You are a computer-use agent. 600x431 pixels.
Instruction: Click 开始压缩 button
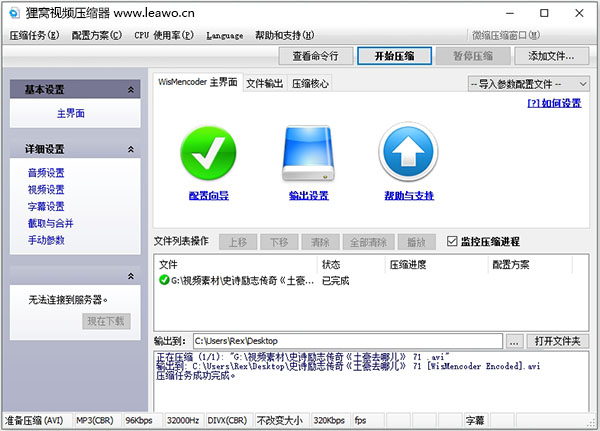pyautogui.click(x=395, y=56)
